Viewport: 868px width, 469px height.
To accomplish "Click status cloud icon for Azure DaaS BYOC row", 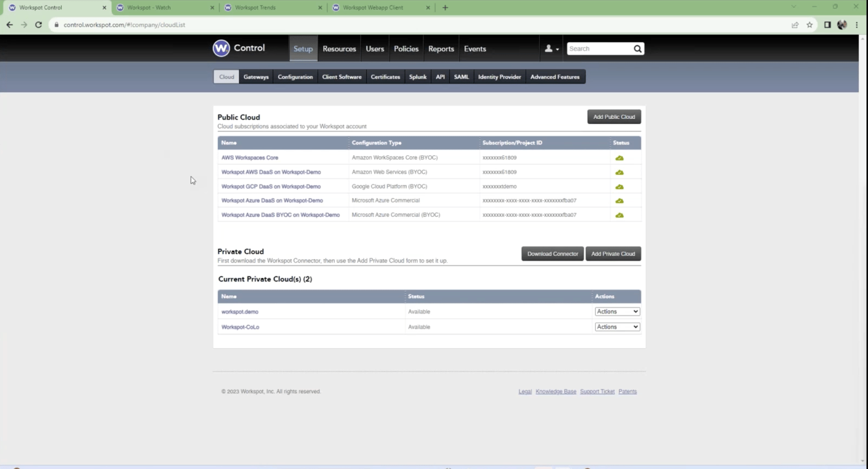I will [x=619, y=215].
